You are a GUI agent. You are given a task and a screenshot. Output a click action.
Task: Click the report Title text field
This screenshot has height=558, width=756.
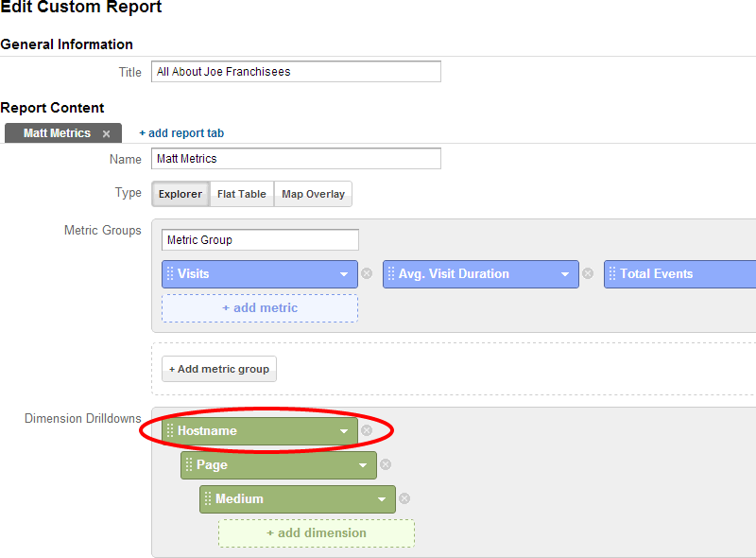(295, 71)
